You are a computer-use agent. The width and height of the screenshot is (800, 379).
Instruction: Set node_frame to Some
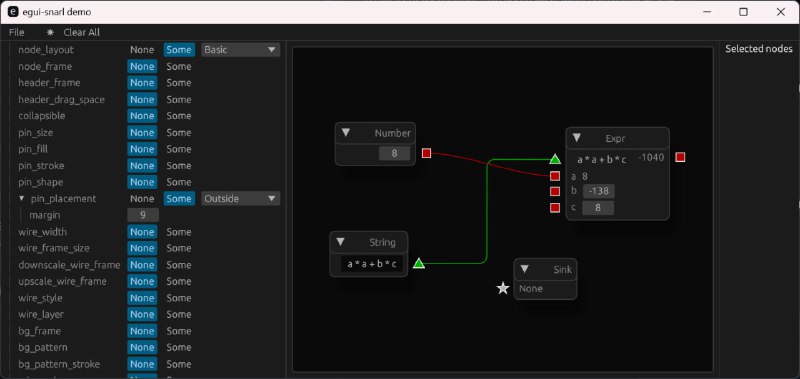coord(179,66)
